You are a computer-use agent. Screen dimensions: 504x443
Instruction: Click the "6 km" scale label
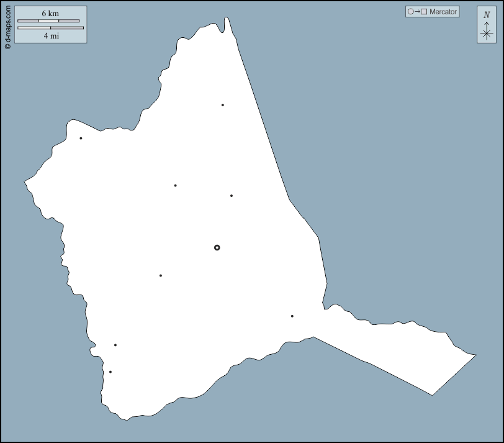pyautogui.click(x=50, y=13)
